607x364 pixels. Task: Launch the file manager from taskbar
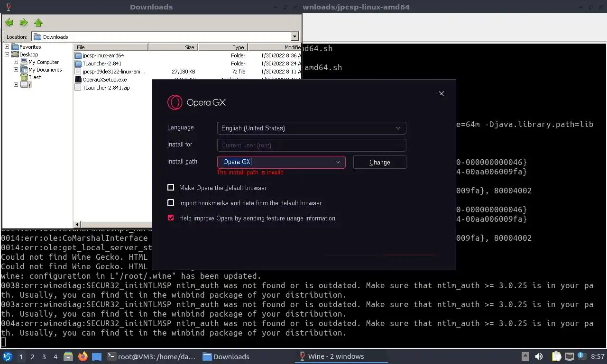(x=68, y=356)
